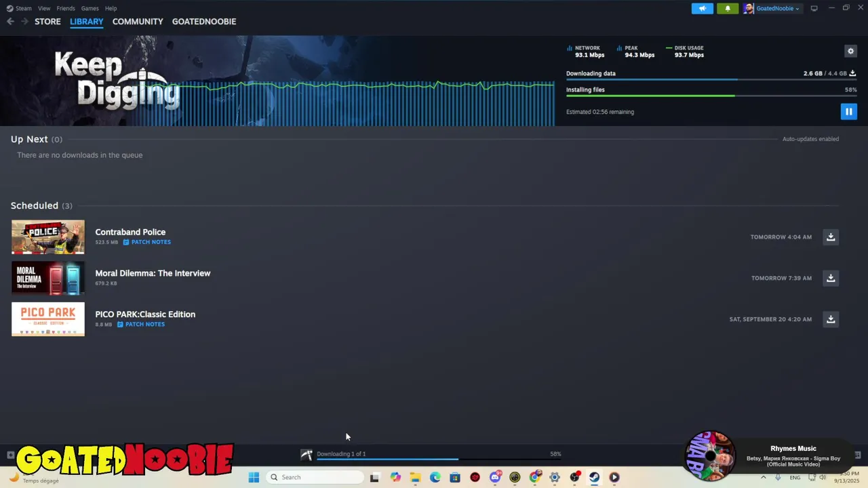Open Discord from the taskbar

[x=495, y=477]
